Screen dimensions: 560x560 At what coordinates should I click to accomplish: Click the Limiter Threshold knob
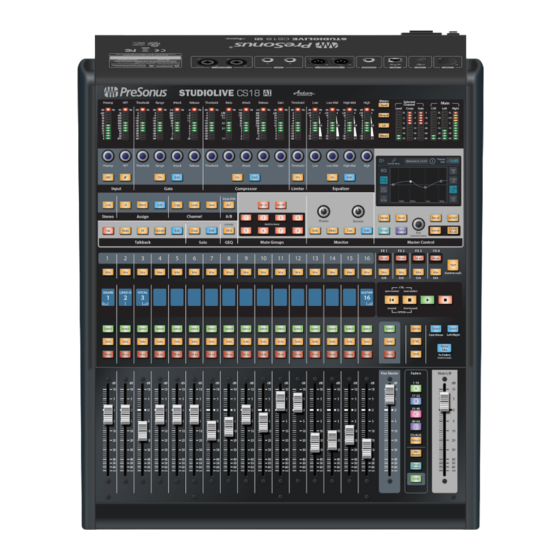pos(298,156)
